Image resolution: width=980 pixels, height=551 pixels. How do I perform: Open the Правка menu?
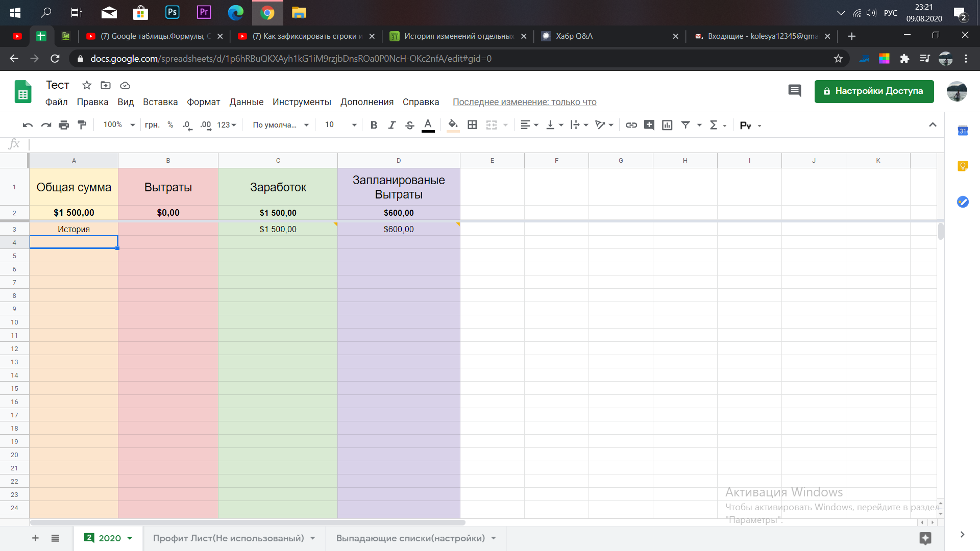(92, 102)
